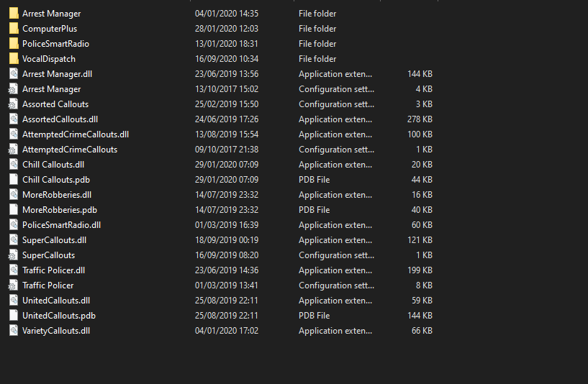Viewport: 588px width, 384px height.
Task: Click the PoliceSmartRadio.dll file name
Action: pos(61,225)
